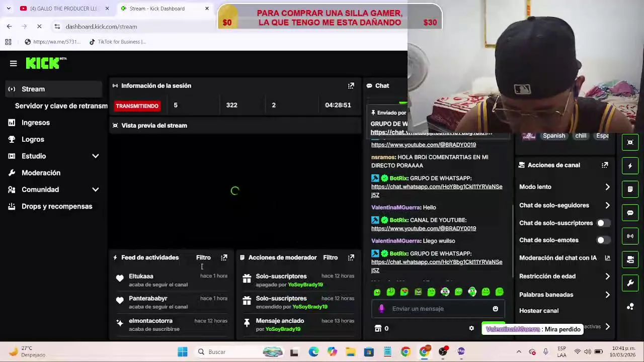The height and width of the screenshot is (362, 644).
Task: Click the Eltukaaa follow activity entry
Action: [x=172, y=280]
